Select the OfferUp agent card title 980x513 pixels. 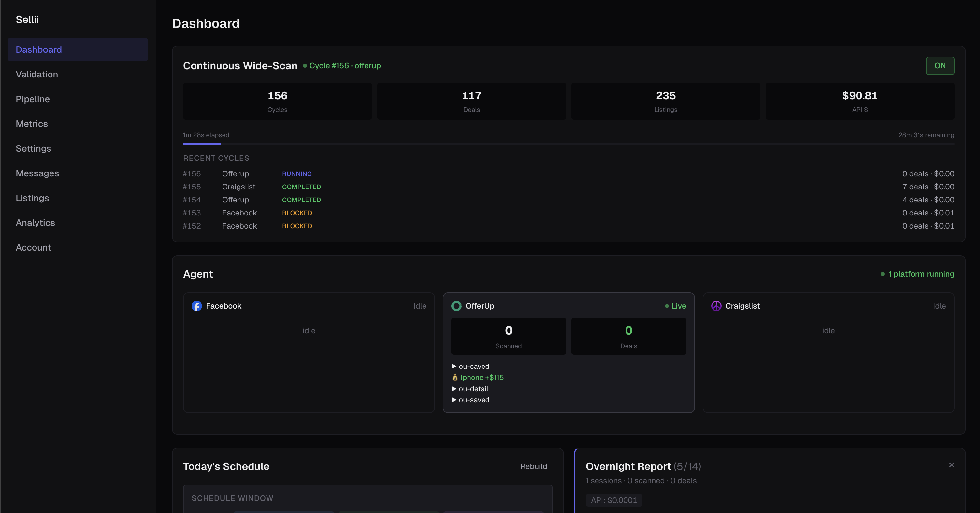pyautogui.click(x=480, y=306)
